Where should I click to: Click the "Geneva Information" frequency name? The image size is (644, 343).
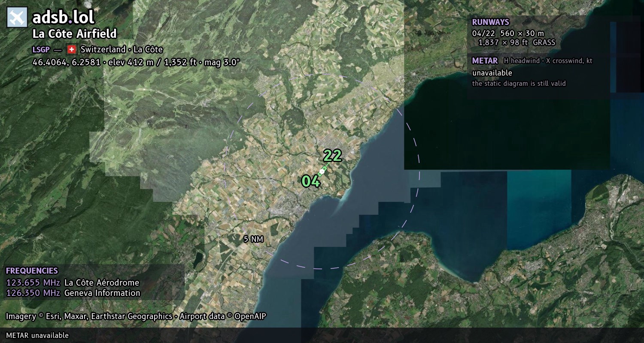pos(102,293)
